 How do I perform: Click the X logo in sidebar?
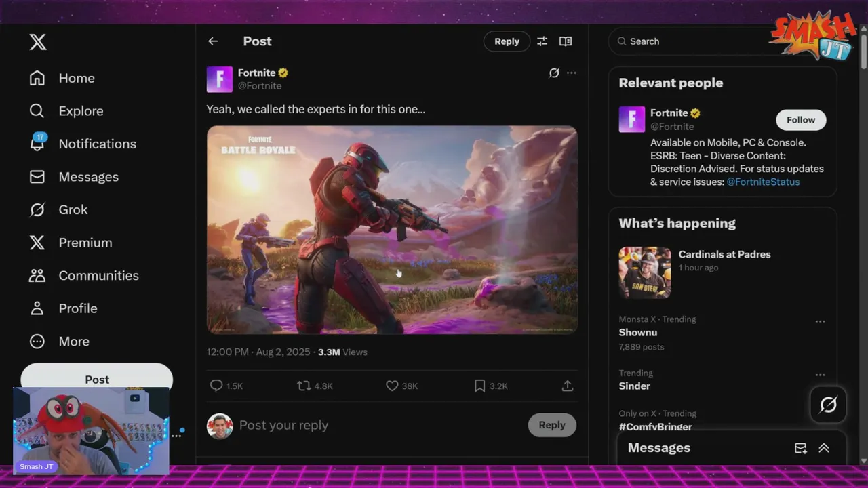(38, 42)
